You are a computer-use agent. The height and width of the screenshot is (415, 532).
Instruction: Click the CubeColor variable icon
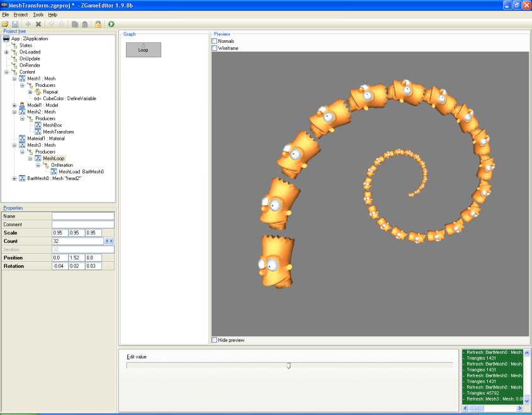pos(38,98)
